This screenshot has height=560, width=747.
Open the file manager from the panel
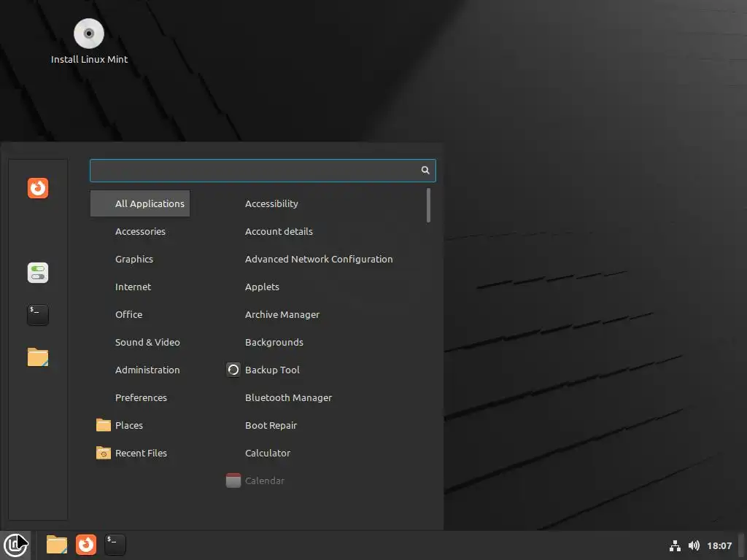[x=57, y=545]
